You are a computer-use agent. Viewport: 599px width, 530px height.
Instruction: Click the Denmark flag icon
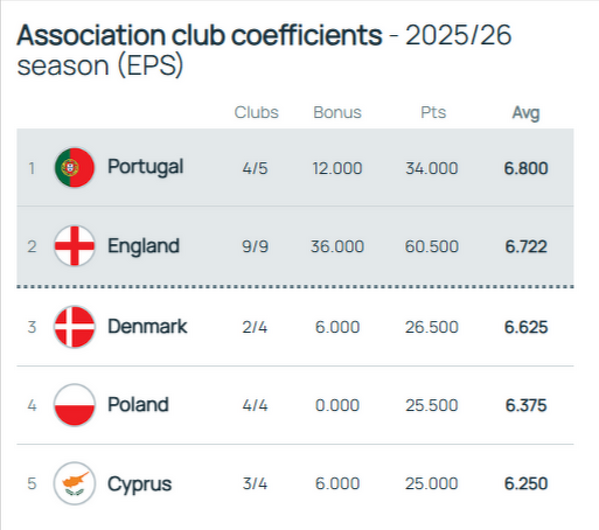click(74, 327)
